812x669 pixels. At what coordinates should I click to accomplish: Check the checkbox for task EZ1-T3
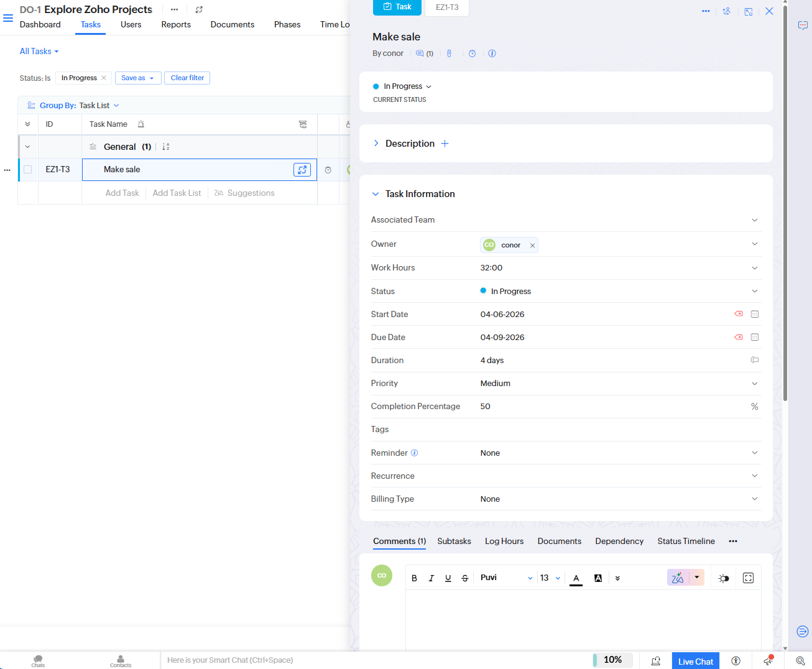click(x=27, y=169)
